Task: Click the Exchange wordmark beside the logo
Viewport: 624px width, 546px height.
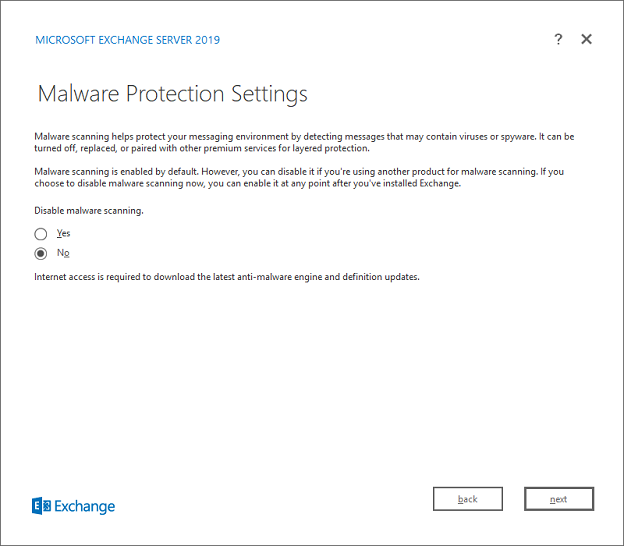Action: (85, 506)
